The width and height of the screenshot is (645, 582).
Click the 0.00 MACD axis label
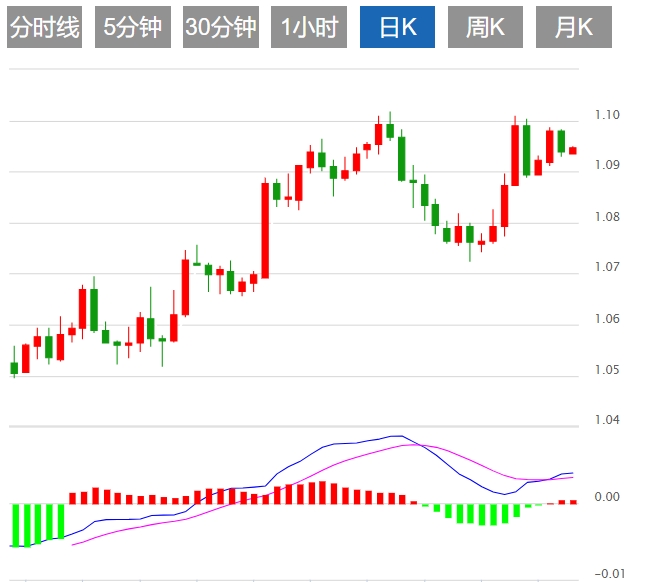607,497
